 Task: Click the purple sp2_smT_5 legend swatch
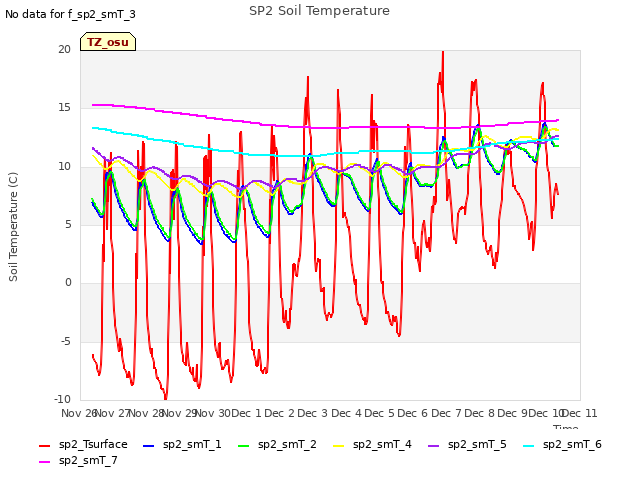pyautogui.click(x=433, y=446)
